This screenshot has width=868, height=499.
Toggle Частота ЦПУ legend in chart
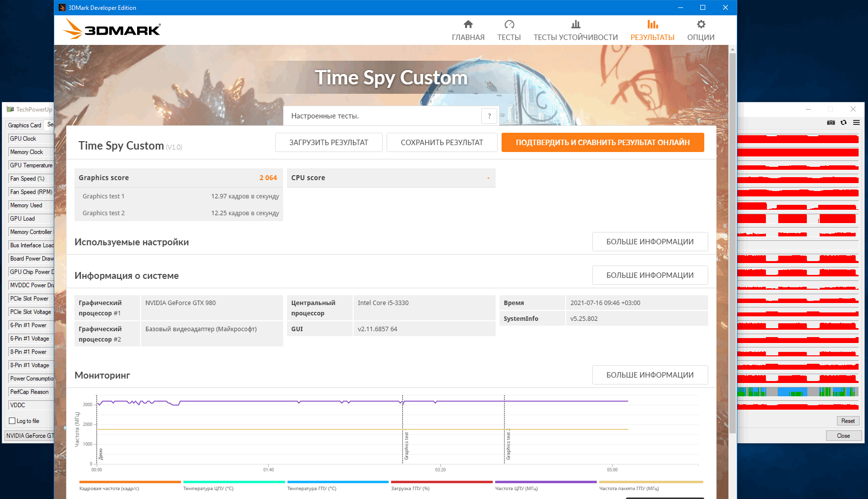pyautogui.click(x=546, y=486)
